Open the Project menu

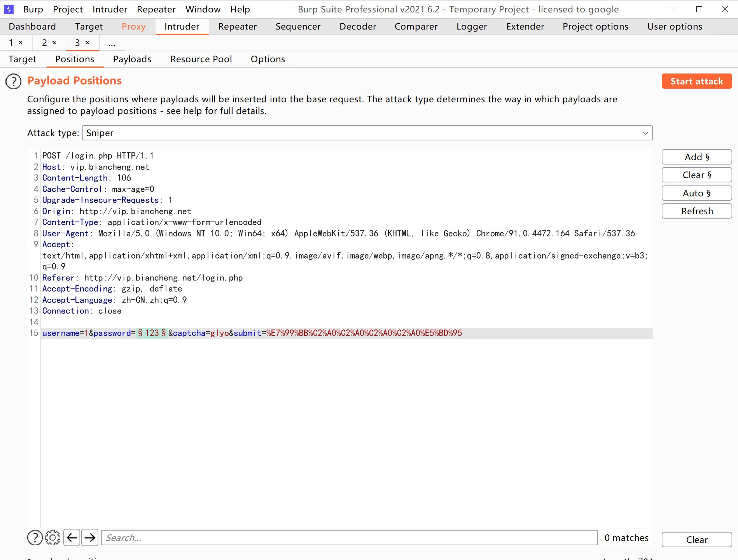point(68,9)
